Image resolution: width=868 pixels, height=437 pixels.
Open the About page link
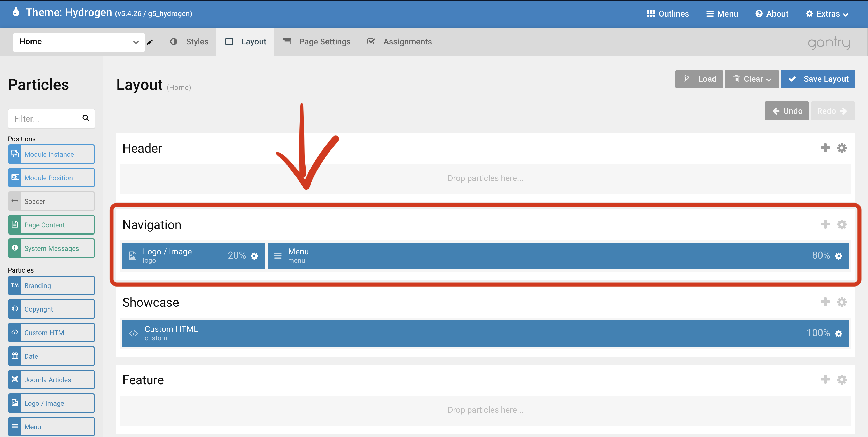pos(772,14)
